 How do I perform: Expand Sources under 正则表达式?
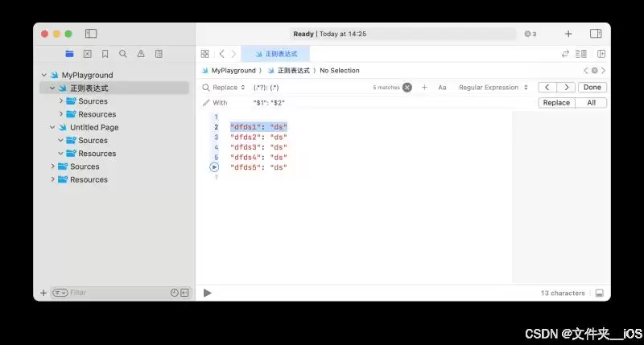[x=61, y=101]
